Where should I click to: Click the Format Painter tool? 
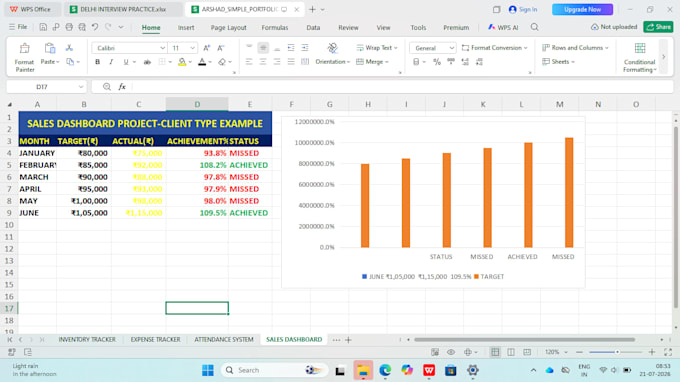(x=24, y=57)
